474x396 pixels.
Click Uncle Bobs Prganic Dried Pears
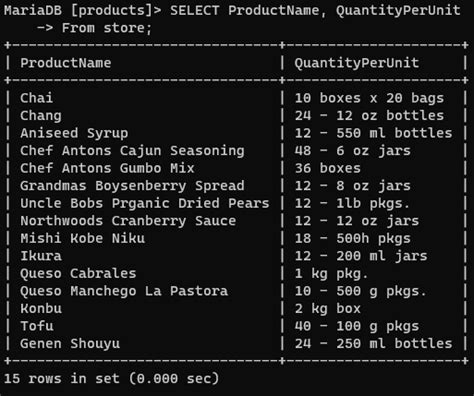(145, 203)
